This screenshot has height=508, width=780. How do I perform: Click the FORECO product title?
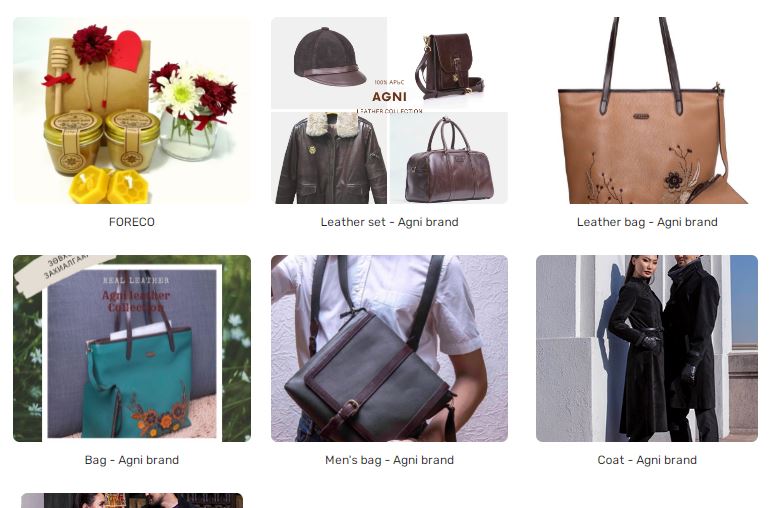[x=132, y=222]
